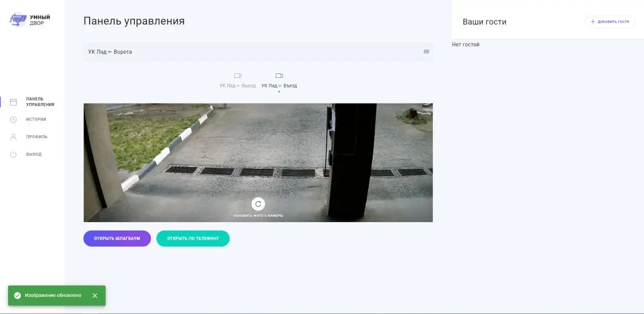
Task: Go to the История menu item
Action: [36, 120]
